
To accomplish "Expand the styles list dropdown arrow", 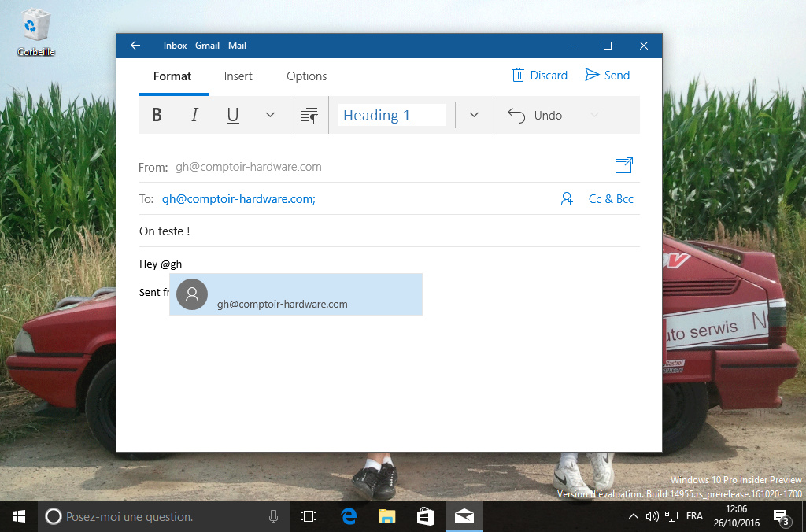I will [x=474, y=116].
